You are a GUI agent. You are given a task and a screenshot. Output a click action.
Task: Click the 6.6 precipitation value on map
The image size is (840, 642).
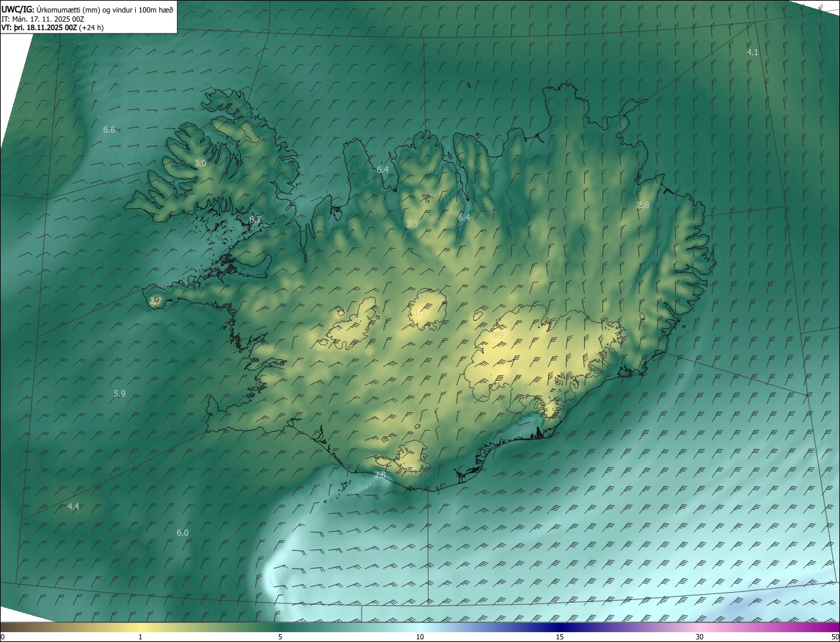pos(109,130)
